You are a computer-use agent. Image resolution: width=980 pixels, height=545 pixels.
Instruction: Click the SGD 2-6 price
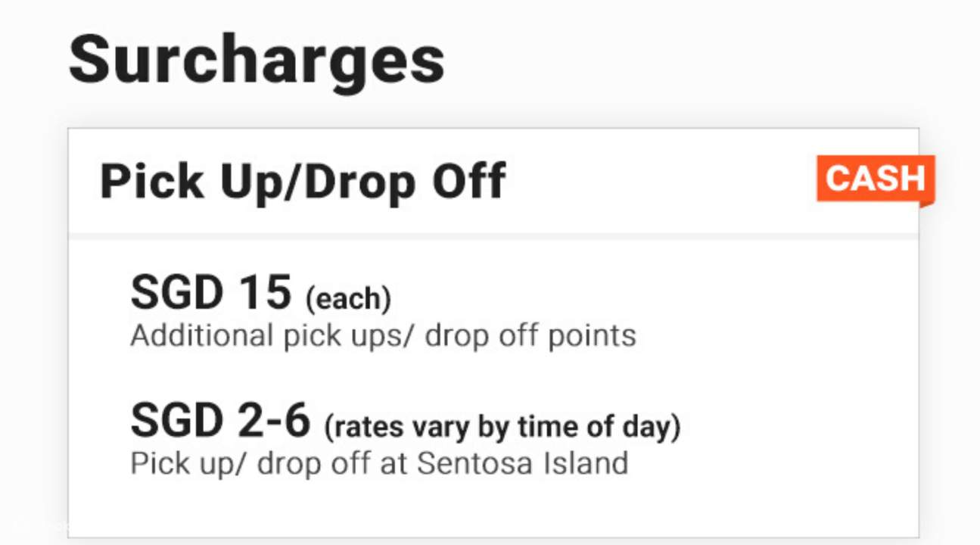[220, 420]
